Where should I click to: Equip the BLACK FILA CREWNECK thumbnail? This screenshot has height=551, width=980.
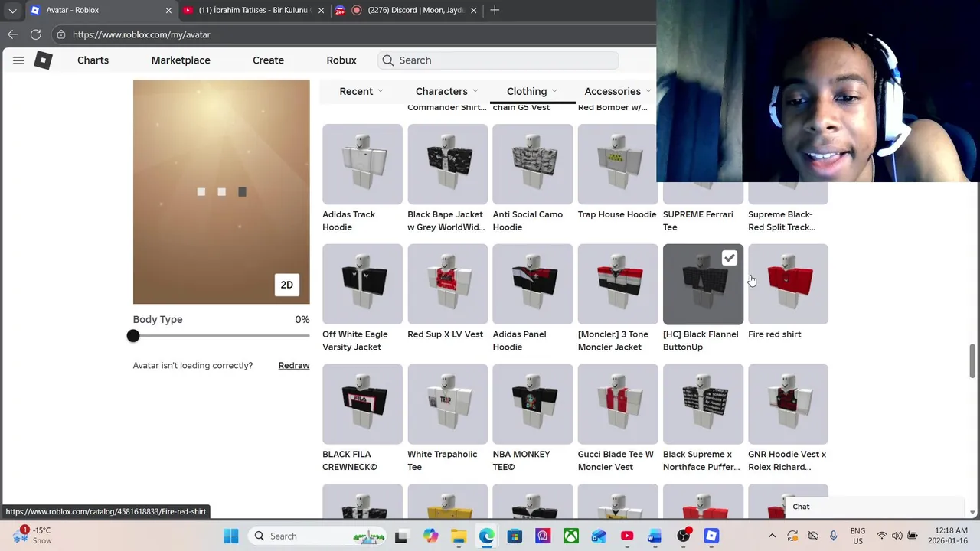[x=362, y=404]
